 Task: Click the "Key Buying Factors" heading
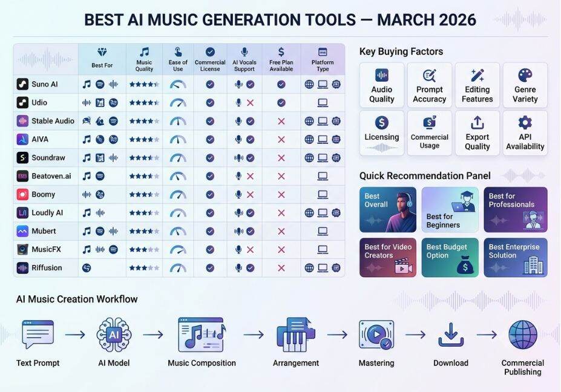coord(401,51)
